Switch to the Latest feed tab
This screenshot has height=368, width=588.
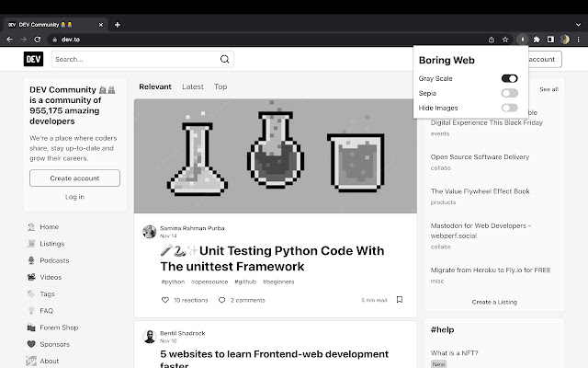point(193,86)
